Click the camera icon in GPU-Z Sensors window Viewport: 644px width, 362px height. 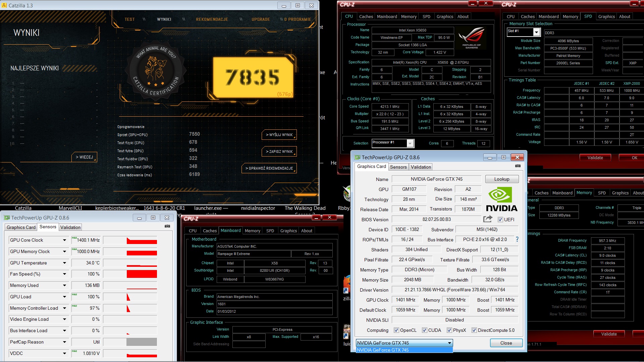coord(167,226)
